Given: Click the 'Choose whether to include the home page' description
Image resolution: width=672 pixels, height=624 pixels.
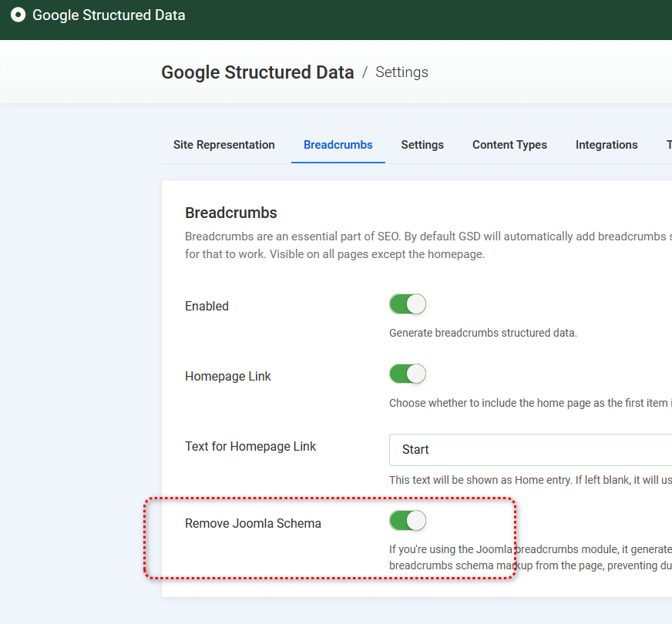Looking at the screenshot, I should pos(530,403).
